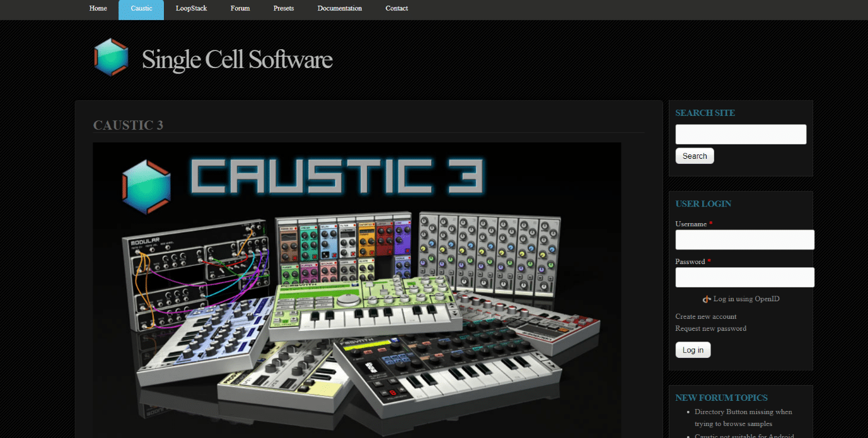This screenshot has height=438, width=868.
Task: Open the Request new password link
Action: click(711, 328)
